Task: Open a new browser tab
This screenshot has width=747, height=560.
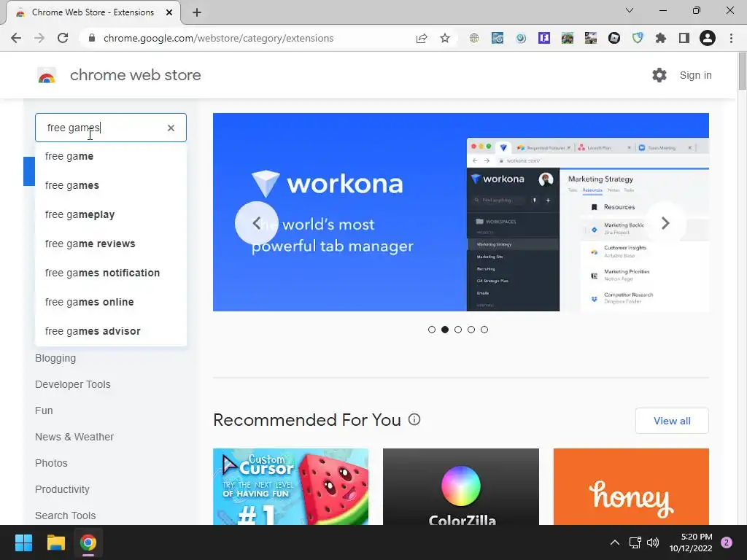Action: (197, 12)
